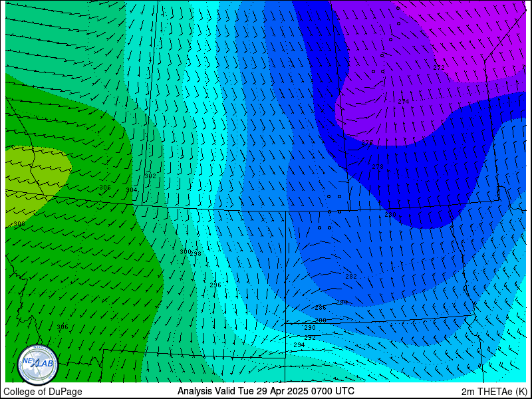Click the NEXLAB logo
Image resolution: width=532 pixels, height=399 pixels.
point(38,365)
